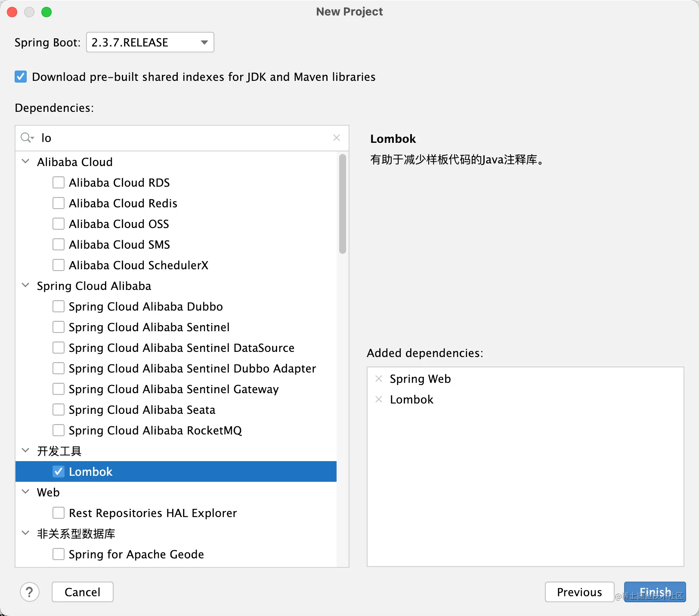Click the dependency search input field
Viewport: 699px width, 616px height.
tap(182, 138)
